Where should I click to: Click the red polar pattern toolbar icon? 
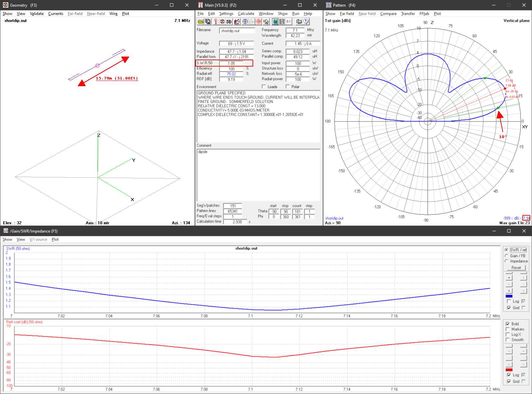[258, 22]
